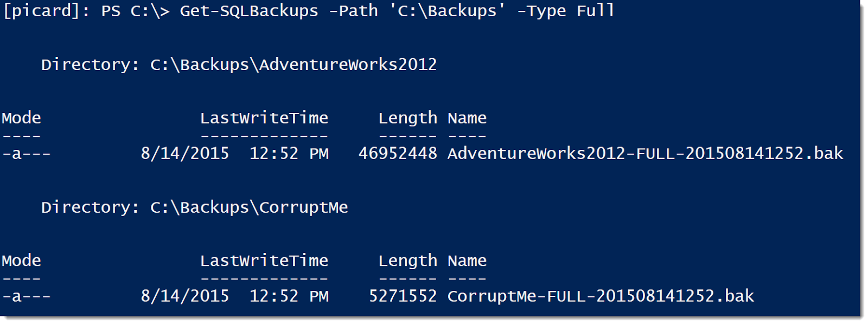Select the -Type parameter in the command
Image resolution: width=868 pixels, height=324 pixels.
click(x=541, y=11)
